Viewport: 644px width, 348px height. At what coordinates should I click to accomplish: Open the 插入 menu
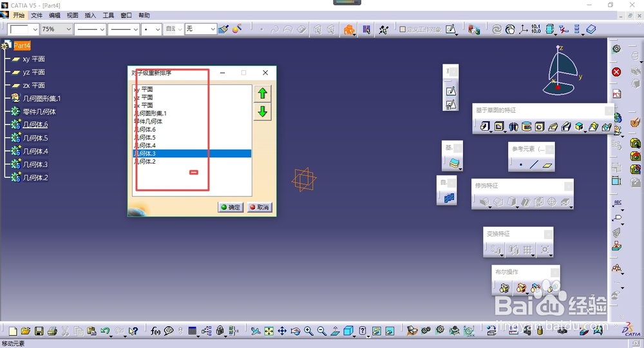(90, 15)
